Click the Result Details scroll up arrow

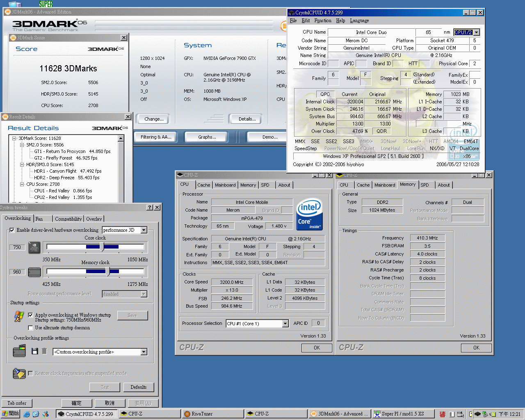[121, 139]
